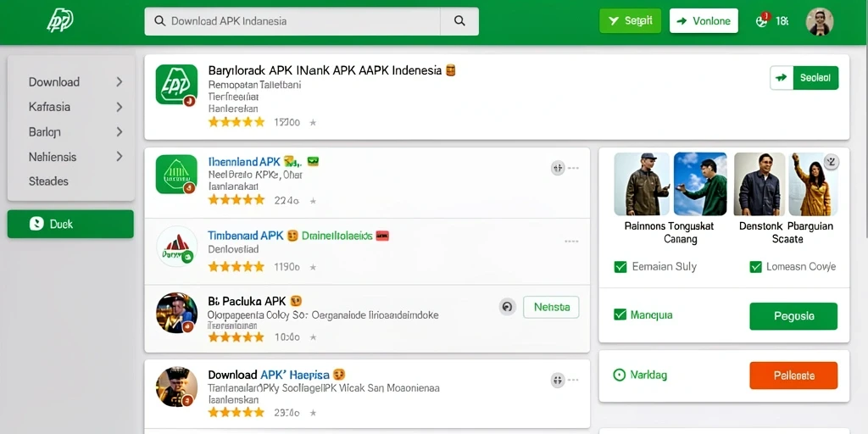This screenshot has height=434, width=868.
Task: Click the round mountain icon of Tinbenaid APK
Action: (176, 247)
